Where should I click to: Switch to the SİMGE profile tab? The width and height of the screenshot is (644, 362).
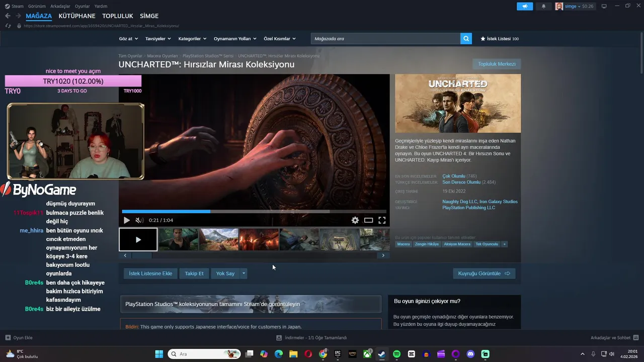[x=149, y=16]
